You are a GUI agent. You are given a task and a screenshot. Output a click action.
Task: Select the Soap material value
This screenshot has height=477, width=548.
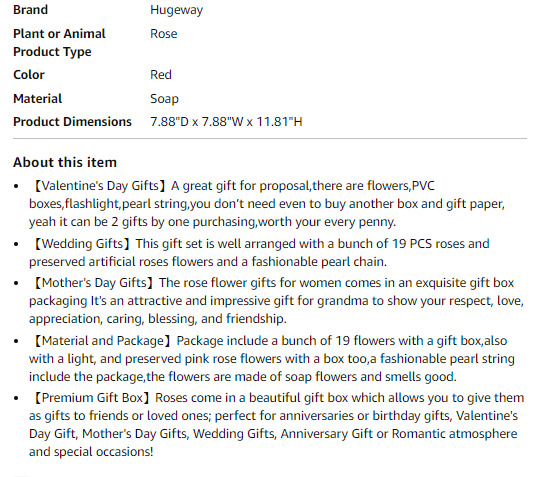164,99
